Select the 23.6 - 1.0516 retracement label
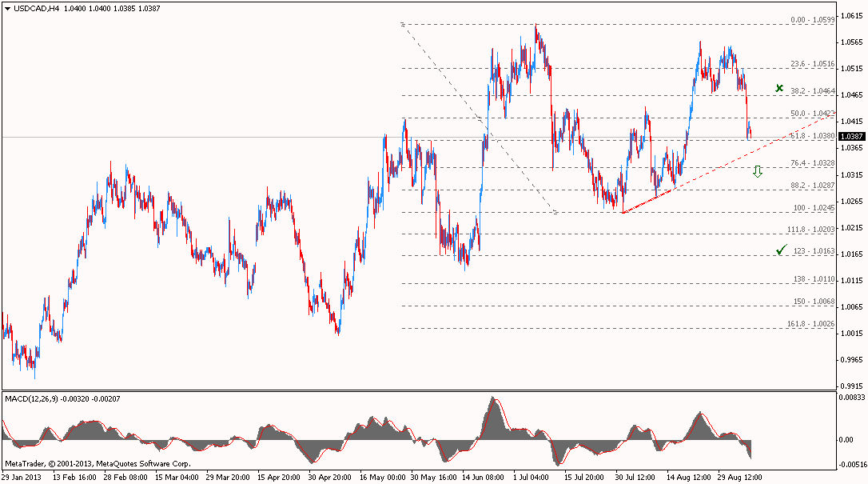 [x=812, y=64]
